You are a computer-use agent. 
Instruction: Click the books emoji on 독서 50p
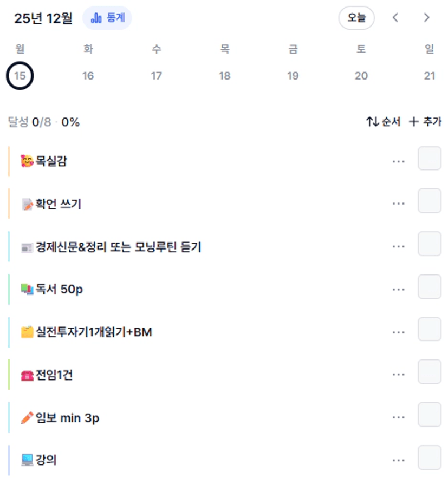(27, 290)
